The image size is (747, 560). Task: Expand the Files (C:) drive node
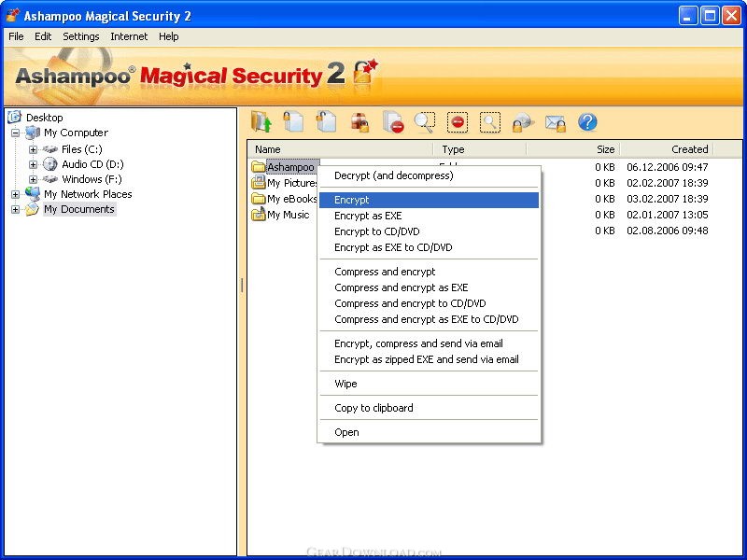click(33, 149)
